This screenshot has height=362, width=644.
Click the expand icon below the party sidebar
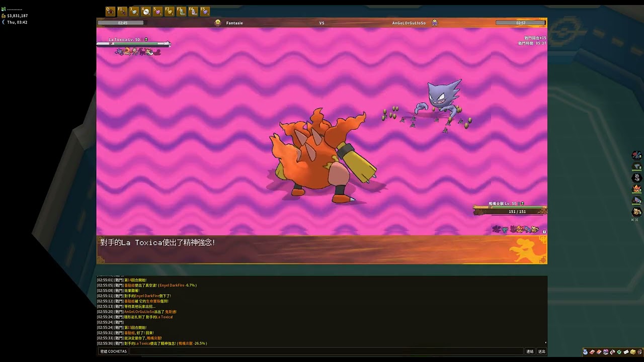[636, 220]
